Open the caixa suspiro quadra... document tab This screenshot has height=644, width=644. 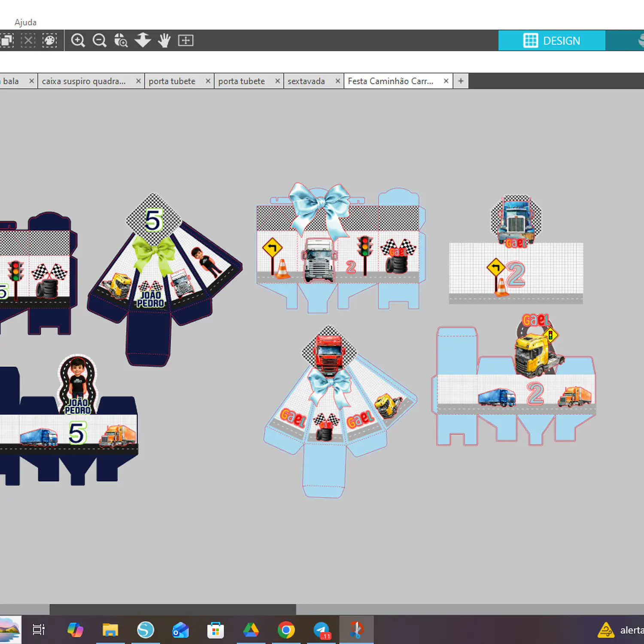84,81
